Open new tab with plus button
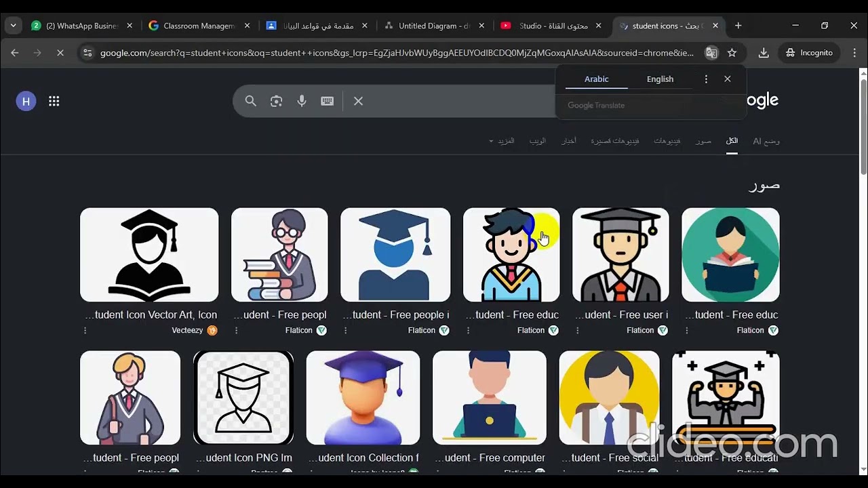The height and width of the screenshot is (488, 868). click(x=738, y=26)
